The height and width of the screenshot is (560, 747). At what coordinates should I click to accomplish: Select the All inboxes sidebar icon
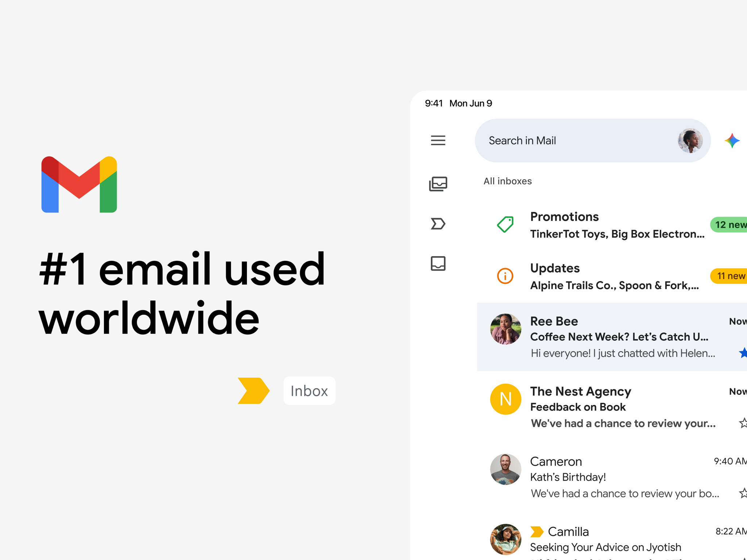click(x=438, y=184)
